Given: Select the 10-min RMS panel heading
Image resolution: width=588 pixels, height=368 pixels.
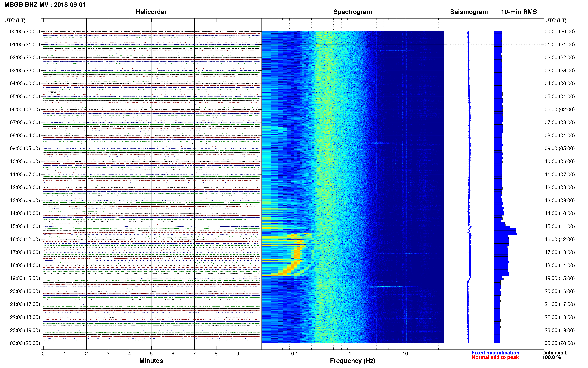Looking at the screenshot, I should tap(519, 12).
